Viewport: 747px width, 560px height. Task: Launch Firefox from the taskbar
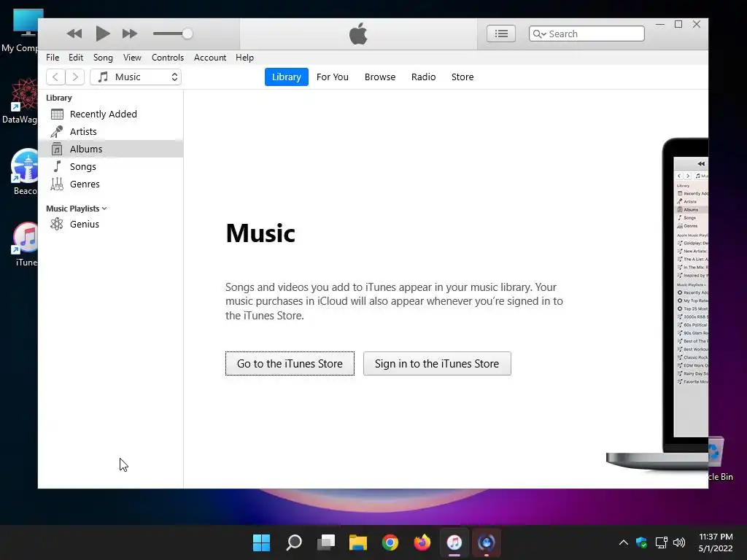pyautogui.click(x=422, y=542)
